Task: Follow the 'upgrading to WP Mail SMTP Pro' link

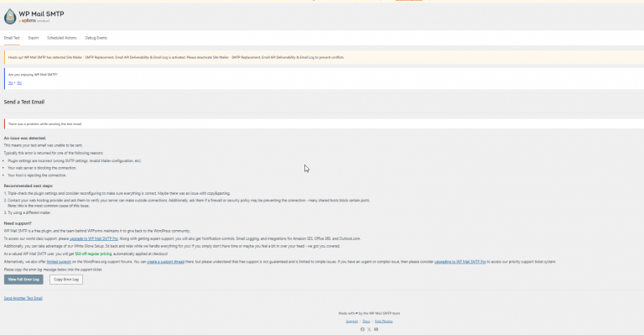Action: (x=460, y=261)
